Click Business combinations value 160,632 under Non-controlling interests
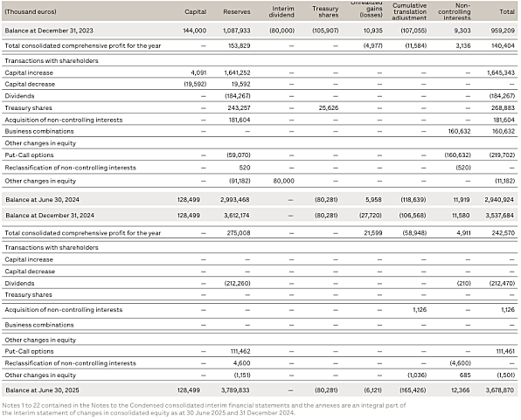 (459, 131)
